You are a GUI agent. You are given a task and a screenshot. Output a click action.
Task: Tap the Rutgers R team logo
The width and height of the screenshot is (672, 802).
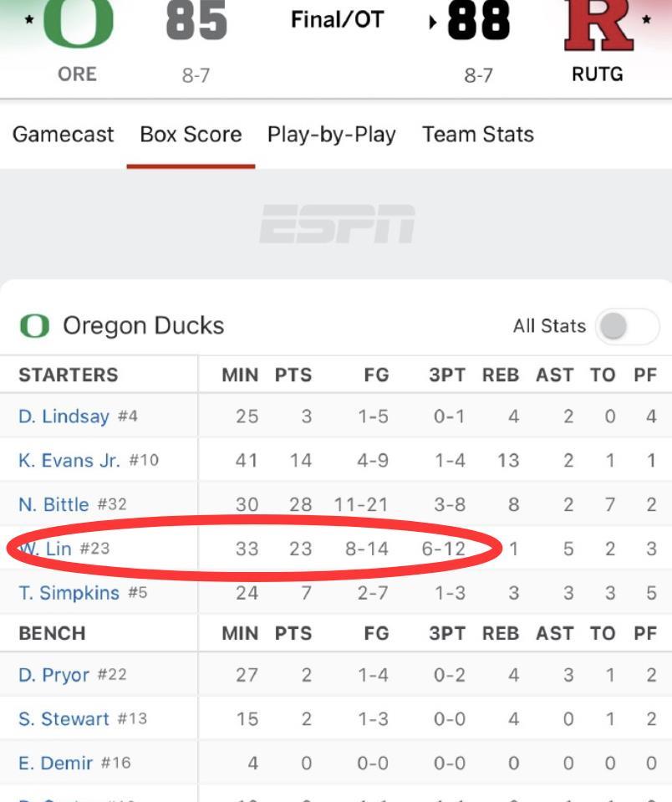click(597, 23)
